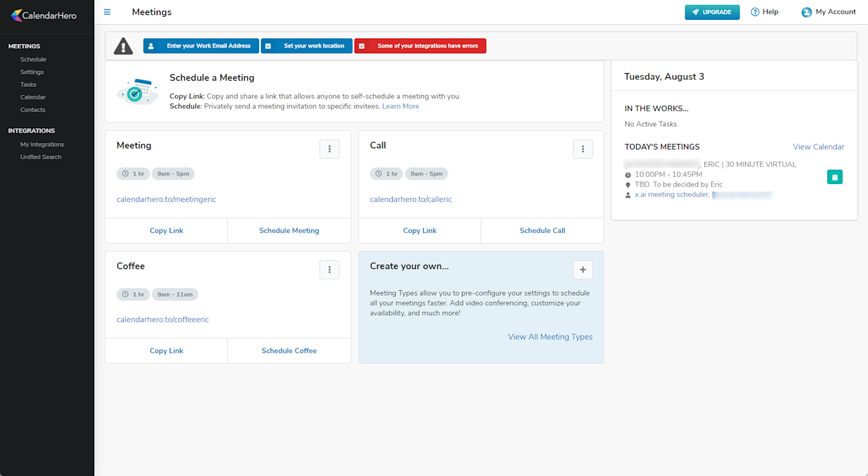868x476 pixels.
Task: Click Schedule Meeting
Action: 289,231
